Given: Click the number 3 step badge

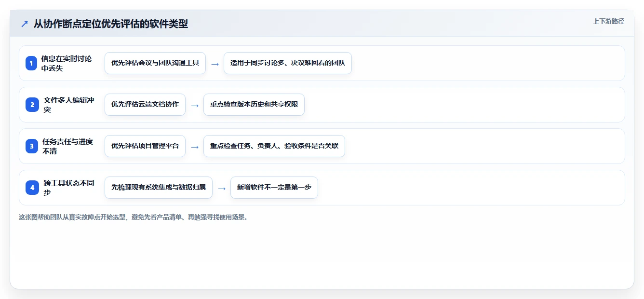Looking at the screenshot, I should 31,146.
